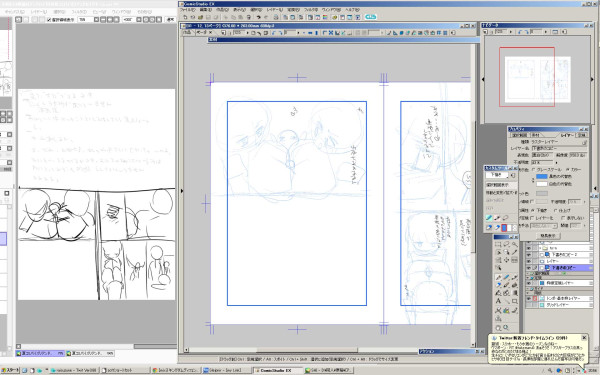This screenshot has width=600, height=375.
Task: Expand the folder layer row in layer list
Action: tap(540, 248)
